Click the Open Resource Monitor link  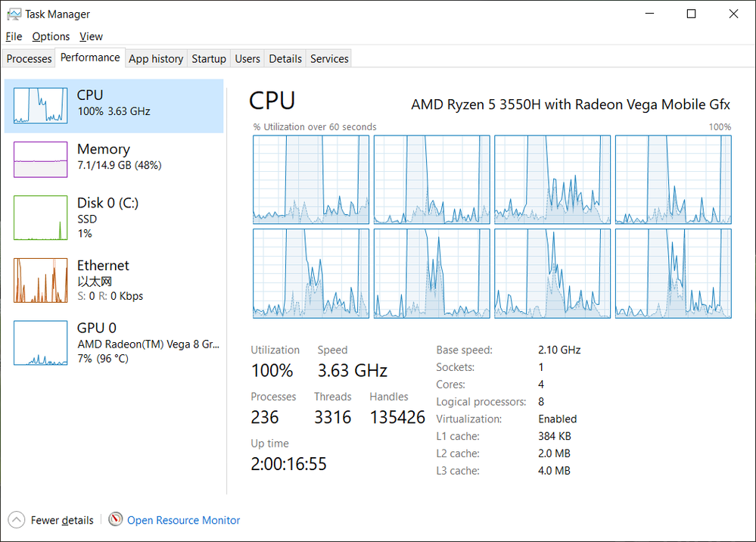tap(184, 520)
